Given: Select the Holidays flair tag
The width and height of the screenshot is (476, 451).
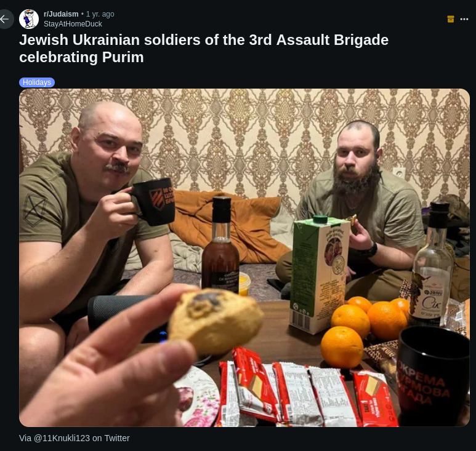Looking at the screenshot, I should [37, 82].
